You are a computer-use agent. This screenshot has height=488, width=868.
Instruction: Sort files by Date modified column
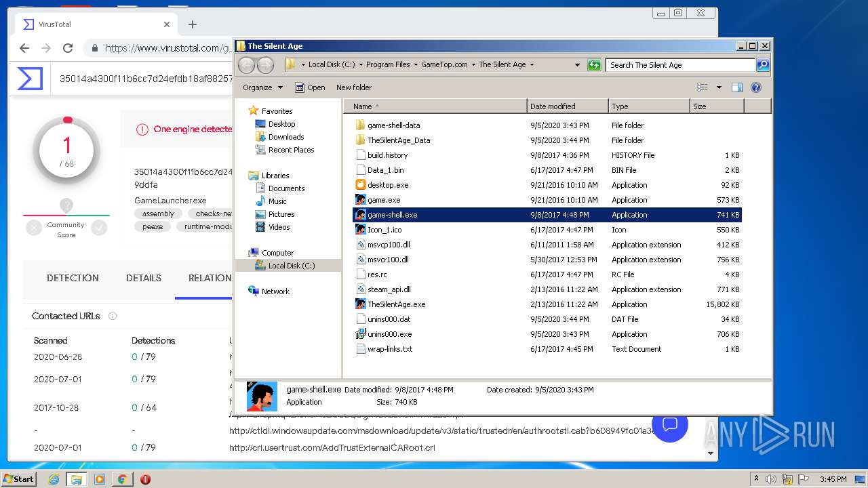tap(568, 106)
